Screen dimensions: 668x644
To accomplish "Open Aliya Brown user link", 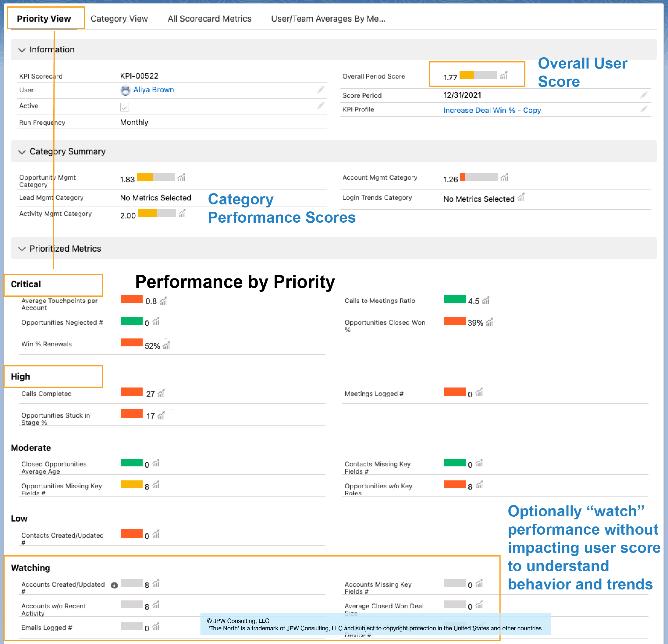I will click(153, 90).
